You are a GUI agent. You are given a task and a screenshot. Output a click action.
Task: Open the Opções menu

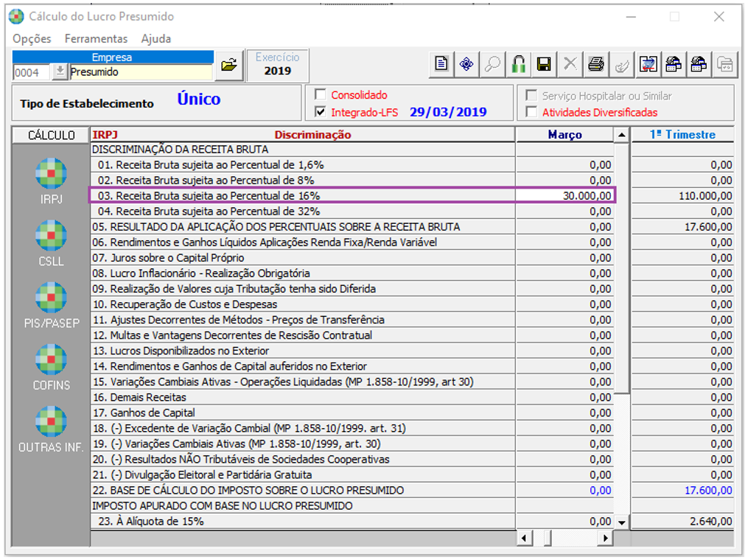(32, 38)
